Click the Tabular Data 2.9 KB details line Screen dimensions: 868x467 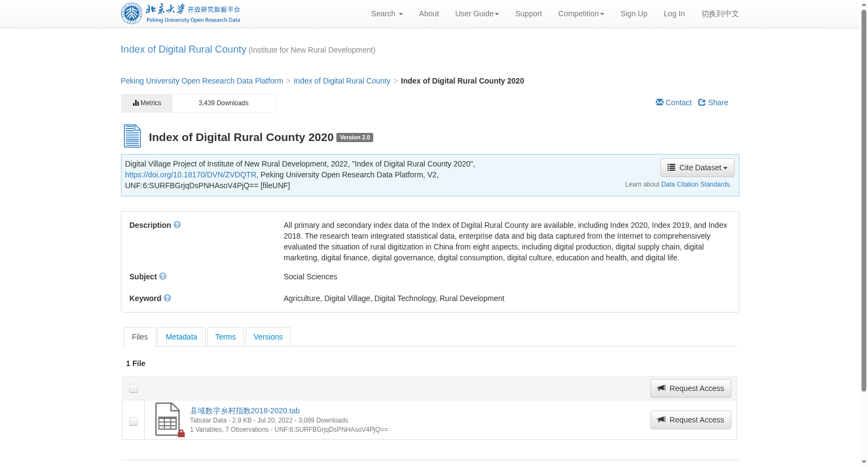[269, 420]
